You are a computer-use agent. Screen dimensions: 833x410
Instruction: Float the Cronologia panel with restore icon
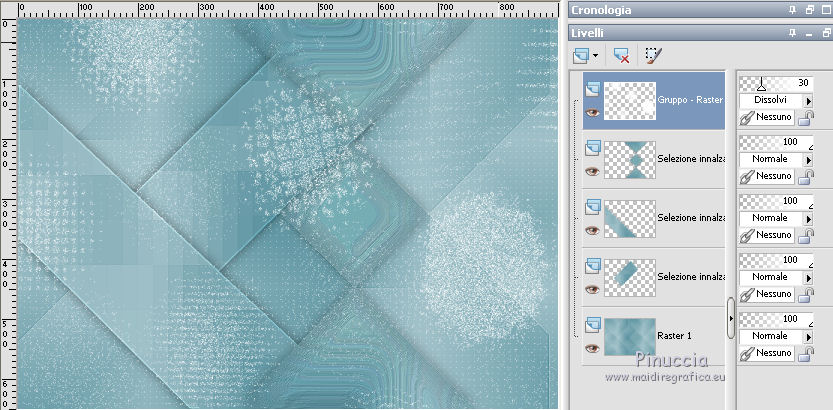(810, 10)
